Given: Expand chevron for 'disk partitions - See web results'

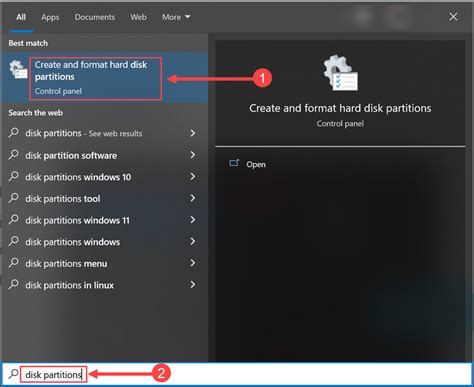Looking at the screenshot, I should click(x=193, y=133).
